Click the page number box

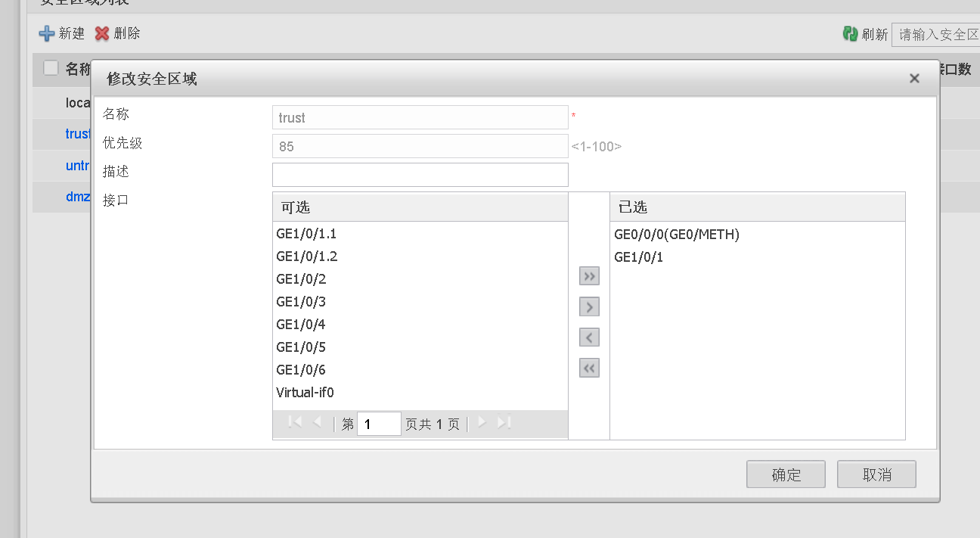pyautogui.click(x=379, y=424)
